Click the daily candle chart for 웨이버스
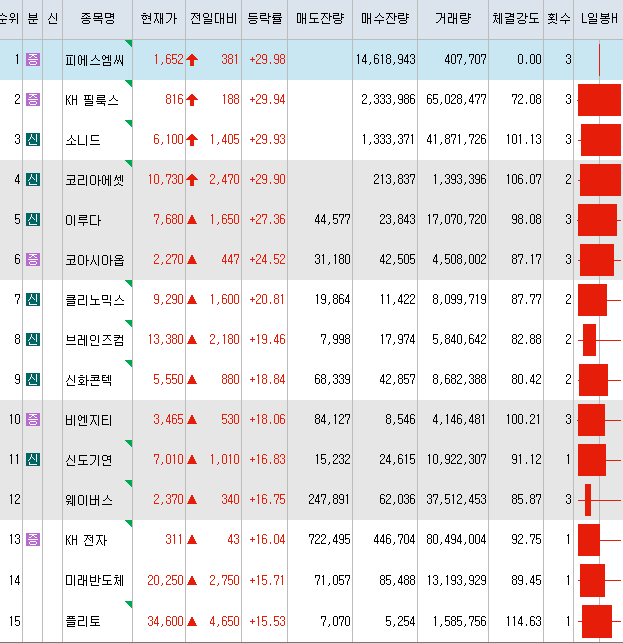The width and height of the screenshot is (623, 643). (x=599, y=500)
